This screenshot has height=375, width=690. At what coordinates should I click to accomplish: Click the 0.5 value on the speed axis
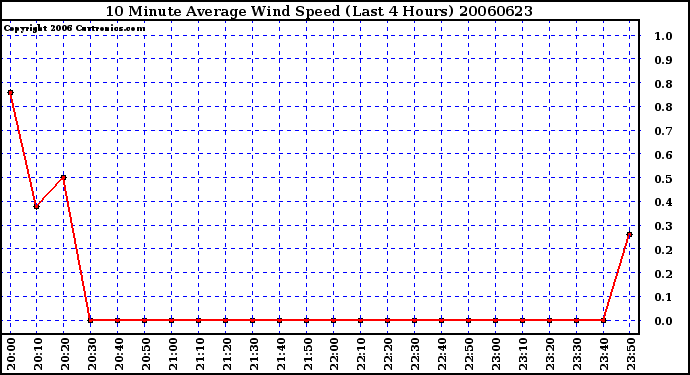(x=663, y=179)
